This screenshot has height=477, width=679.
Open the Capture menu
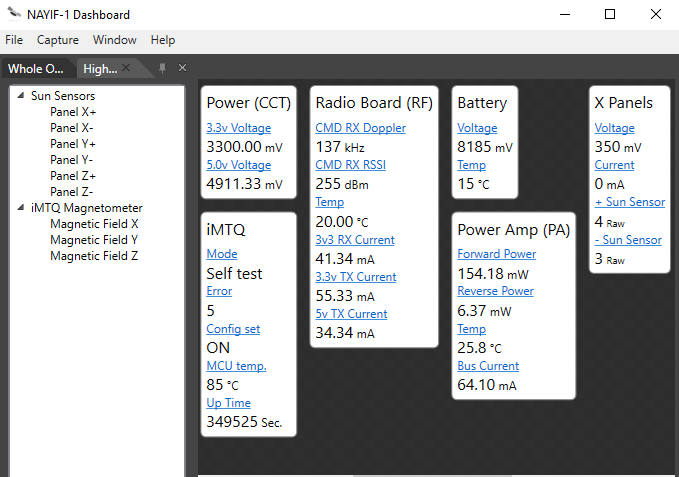coord(58,40)
